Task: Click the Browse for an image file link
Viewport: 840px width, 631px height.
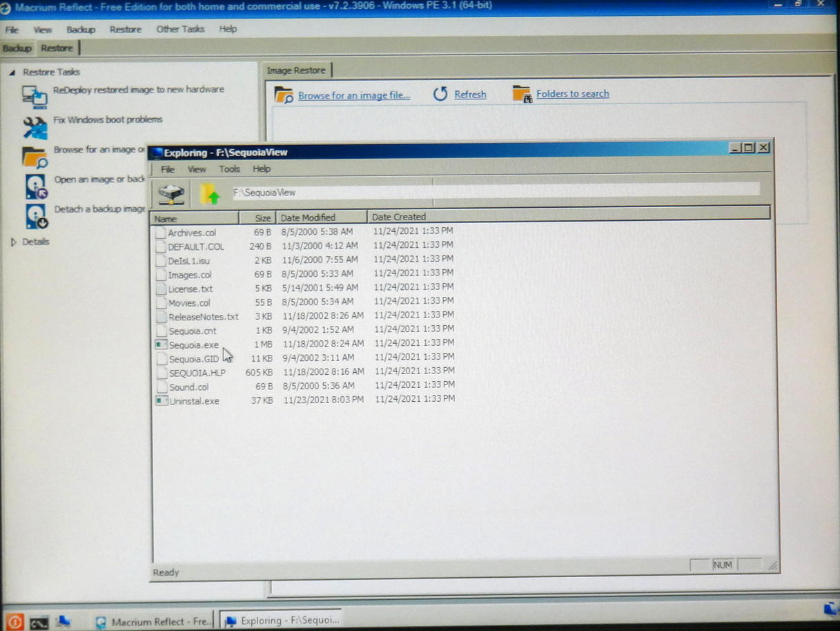Action: click(354, 95)
